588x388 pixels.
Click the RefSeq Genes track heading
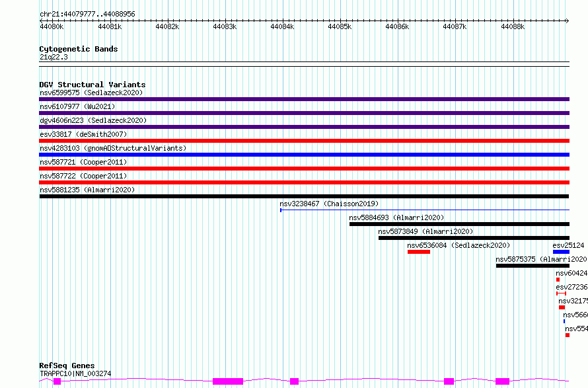67,366
